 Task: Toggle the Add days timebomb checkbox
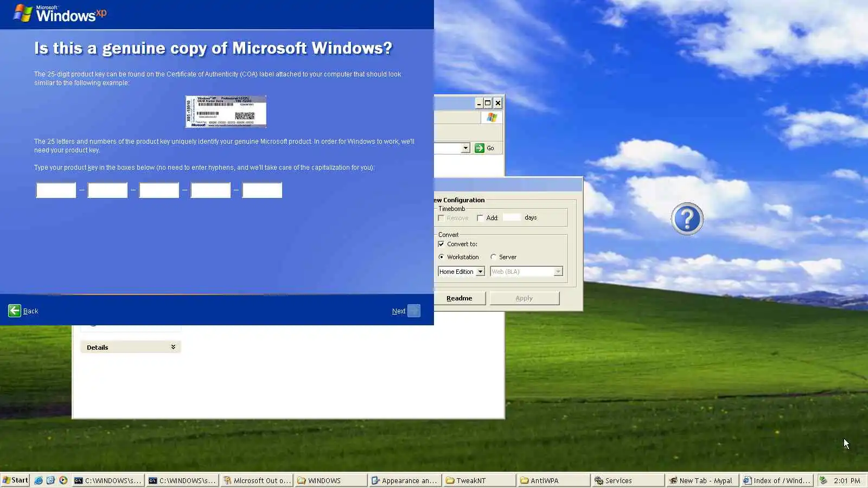[x=480, y=218]
